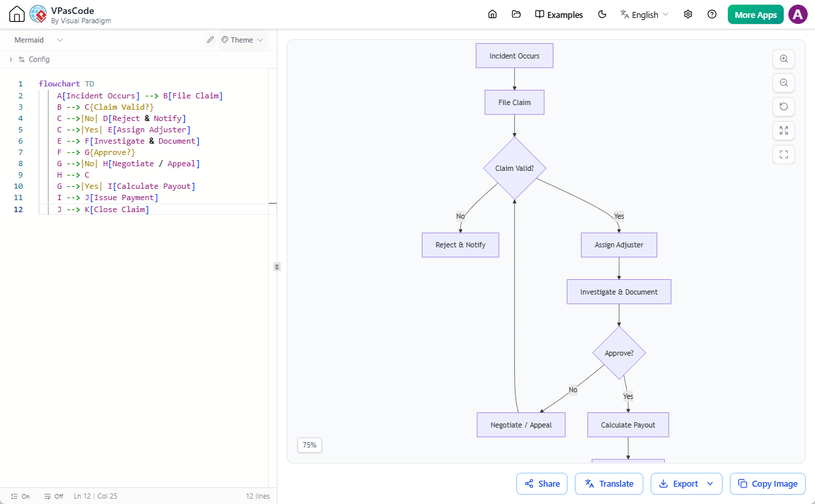This screenshot has width=815, height=504.
Task: Click the panel splitter handle
Action: (x=277, y=267)
